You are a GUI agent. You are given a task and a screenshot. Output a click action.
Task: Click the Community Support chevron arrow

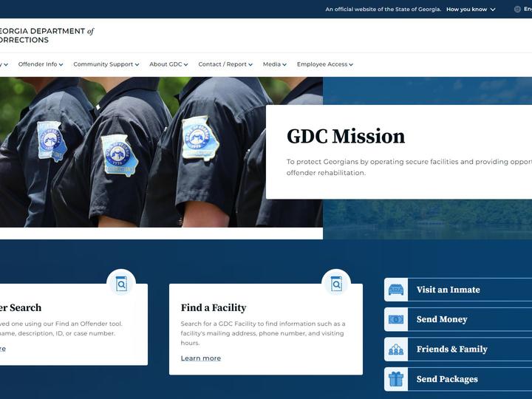click(137, 64)
